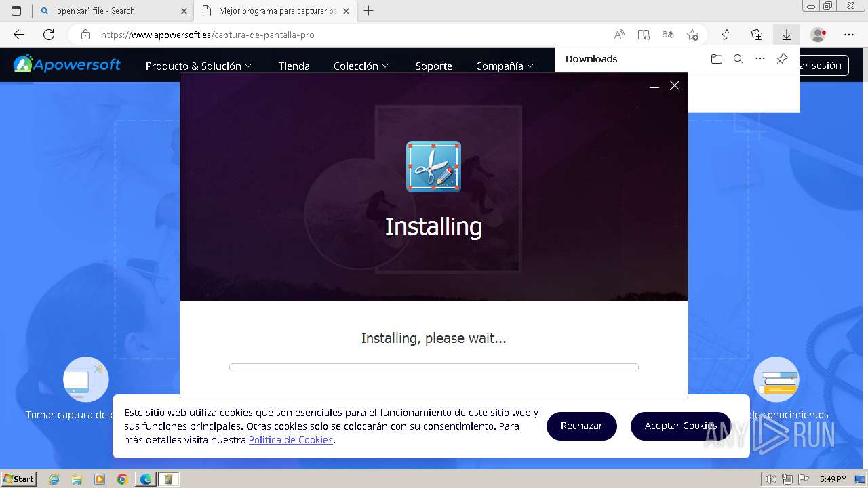Click the address bar URL

tap(208, 35)
